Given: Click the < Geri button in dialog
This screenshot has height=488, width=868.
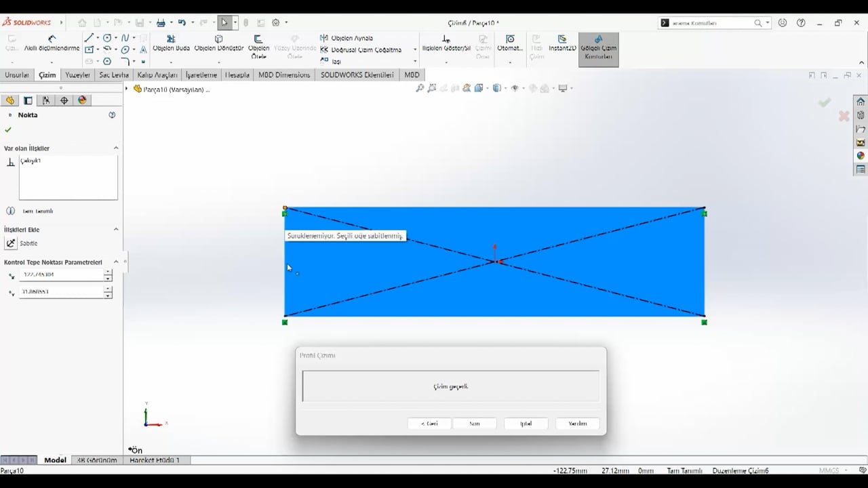Looking at the screenshot, I should [429, 424].
